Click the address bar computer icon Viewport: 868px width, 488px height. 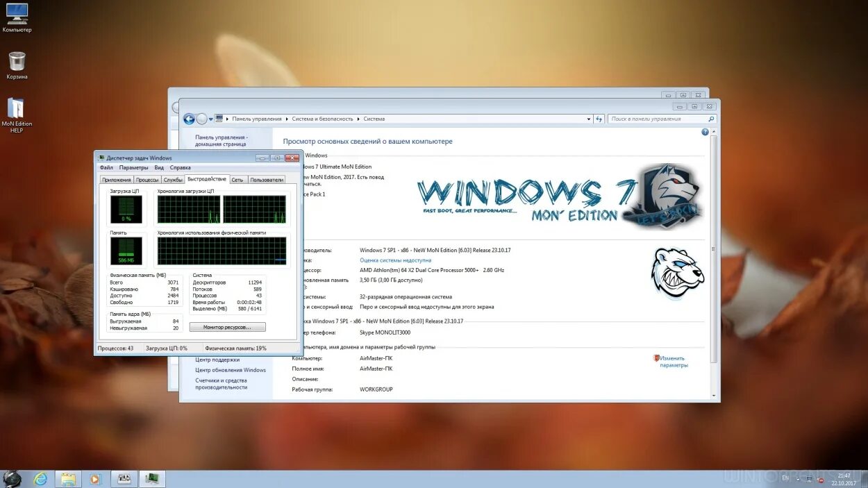pos(219,119)
